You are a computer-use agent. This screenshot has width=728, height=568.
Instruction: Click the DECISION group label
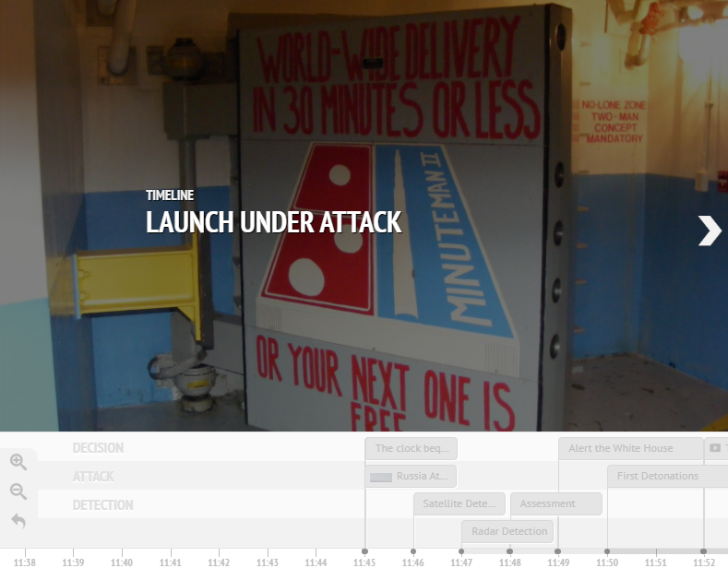[99, 448]
